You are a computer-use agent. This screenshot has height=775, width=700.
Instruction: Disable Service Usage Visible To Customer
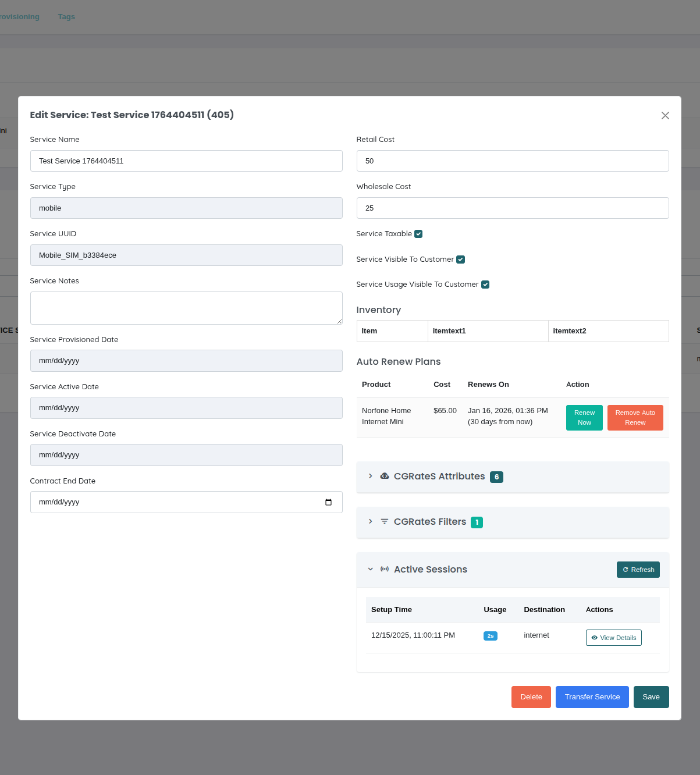[x=485, y=284]
